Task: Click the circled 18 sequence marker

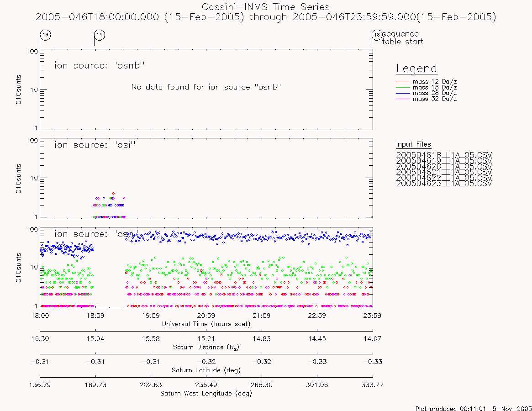Action: 377,35
